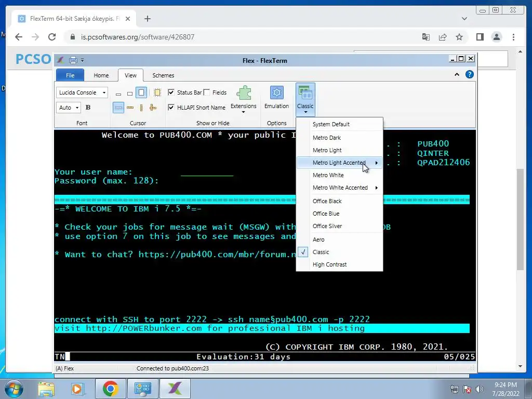Click the Windows Start button
This screenshot has width=532, height=399.
[14, 389]
